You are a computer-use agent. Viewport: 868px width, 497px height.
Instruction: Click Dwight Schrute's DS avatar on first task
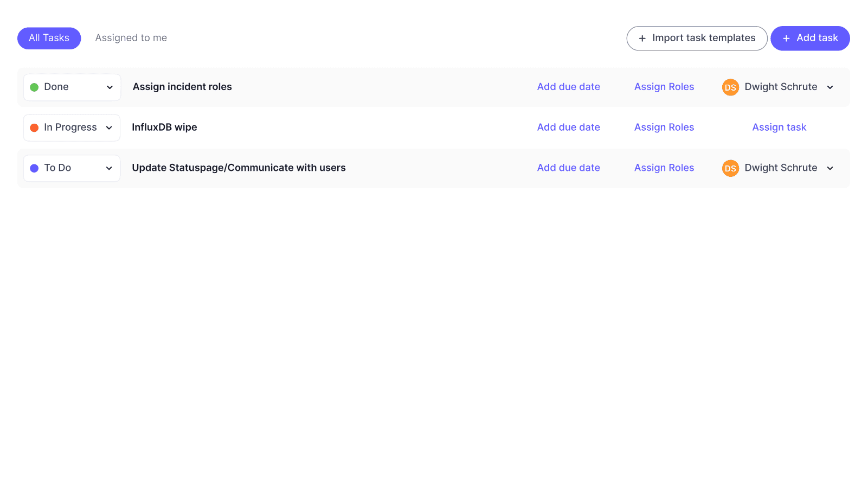730,87
